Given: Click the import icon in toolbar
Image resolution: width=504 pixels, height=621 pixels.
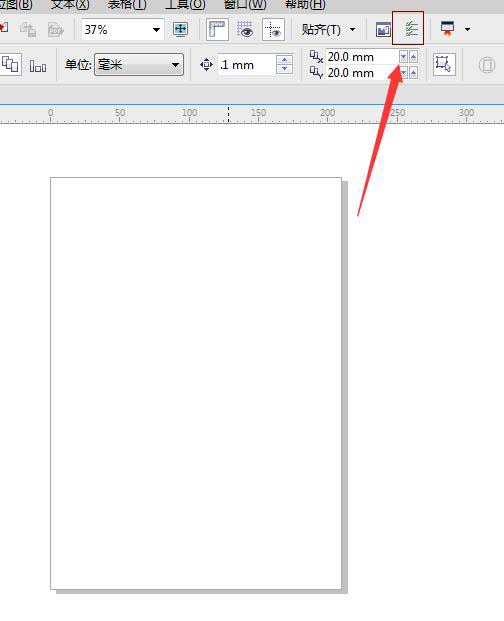Looking at the screenshot, I should click(28, 30).
